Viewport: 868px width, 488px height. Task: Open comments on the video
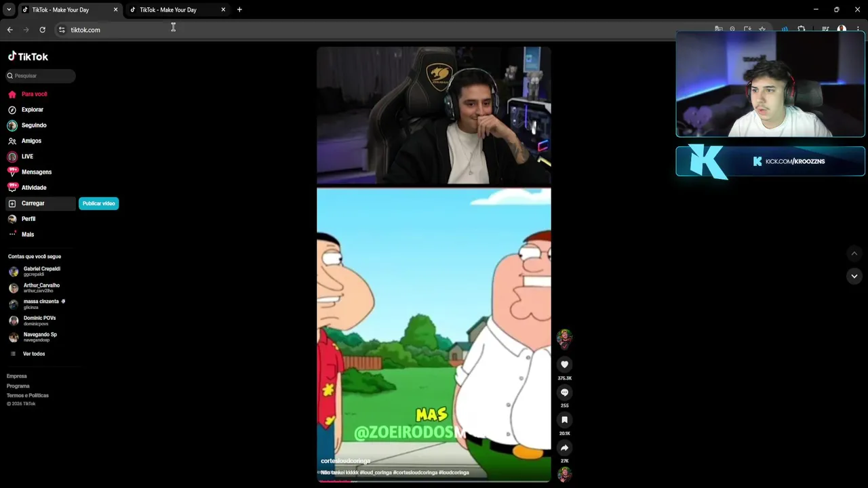pos(564,392)
